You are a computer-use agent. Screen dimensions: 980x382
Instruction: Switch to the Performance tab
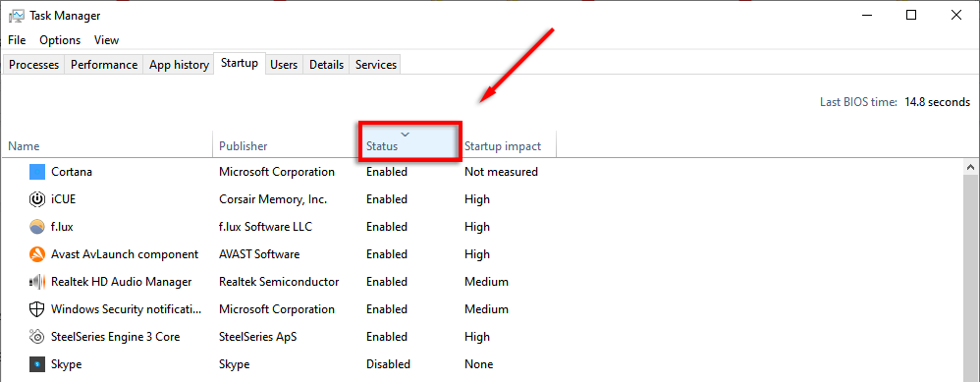[x=104, y=65]
